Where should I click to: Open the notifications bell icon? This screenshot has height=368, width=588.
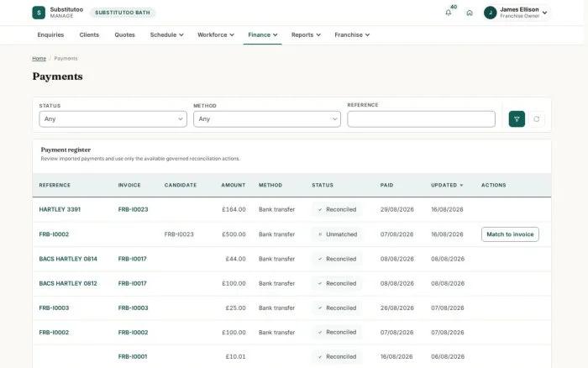coord(448,13)
